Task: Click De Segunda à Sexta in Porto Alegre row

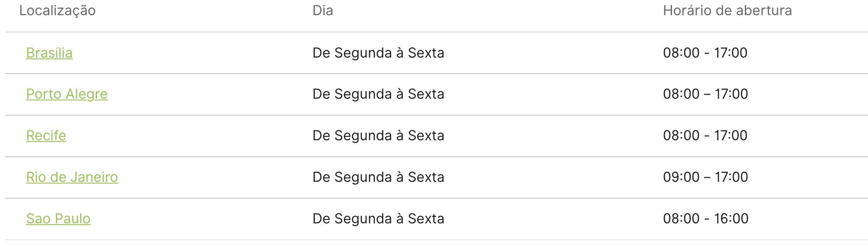Action: tap(379, 94)
